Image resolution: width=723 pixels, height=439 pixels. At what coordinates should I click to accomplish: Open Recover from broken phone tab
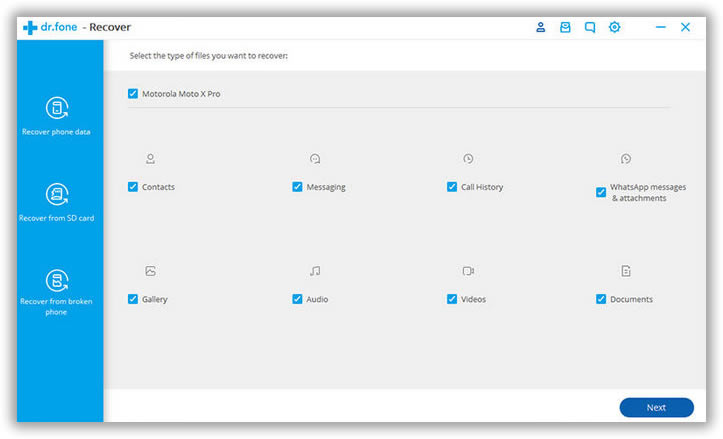57,291
